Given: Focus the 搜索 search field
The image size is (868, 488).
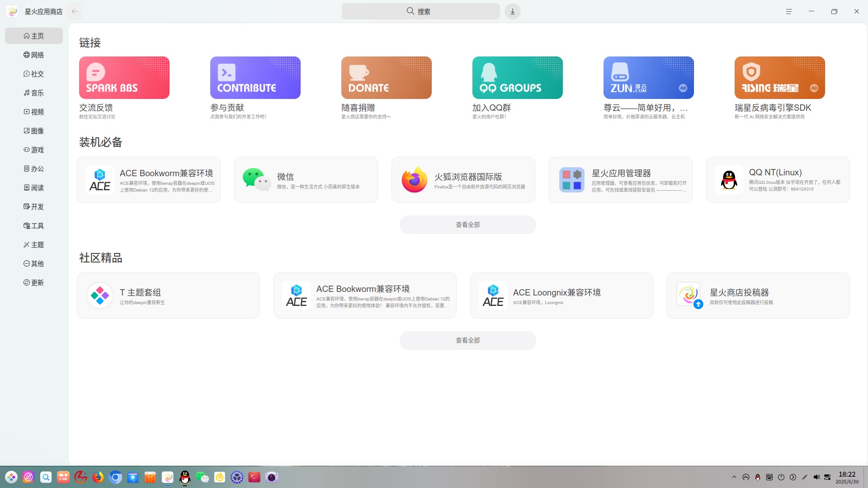Looking at the screenshot, I should (x=420, y=11).
